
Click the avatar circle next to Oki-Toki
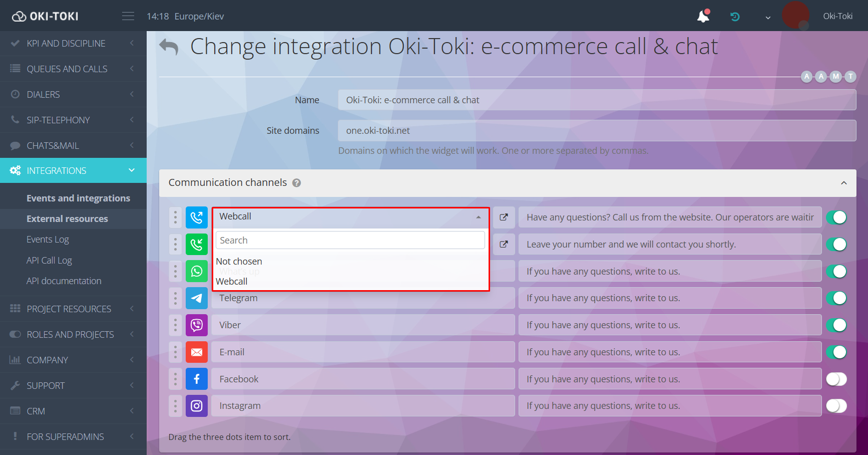[796, 16]
